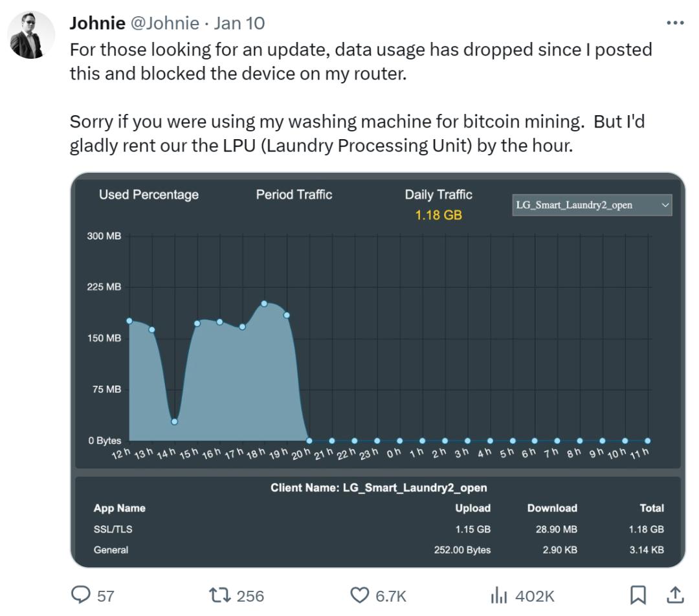
Task: Open the Johnie display name link
Action: [97, 23]
